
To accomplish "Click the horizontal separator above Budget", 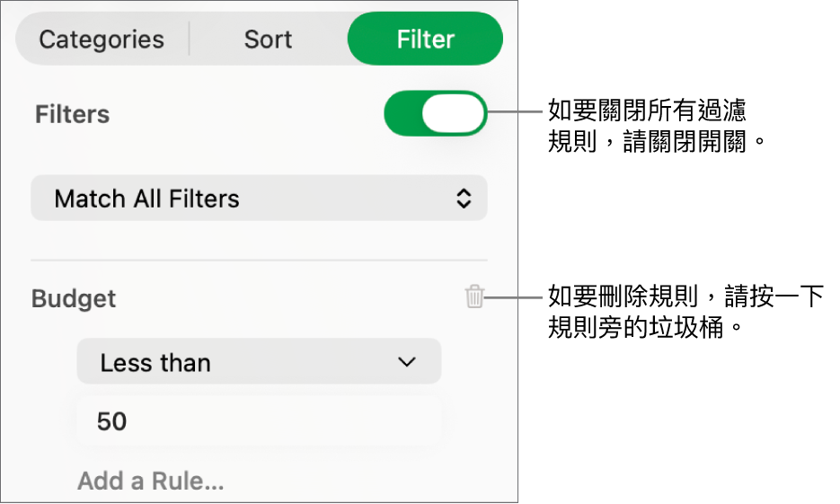I will (259, 261).
